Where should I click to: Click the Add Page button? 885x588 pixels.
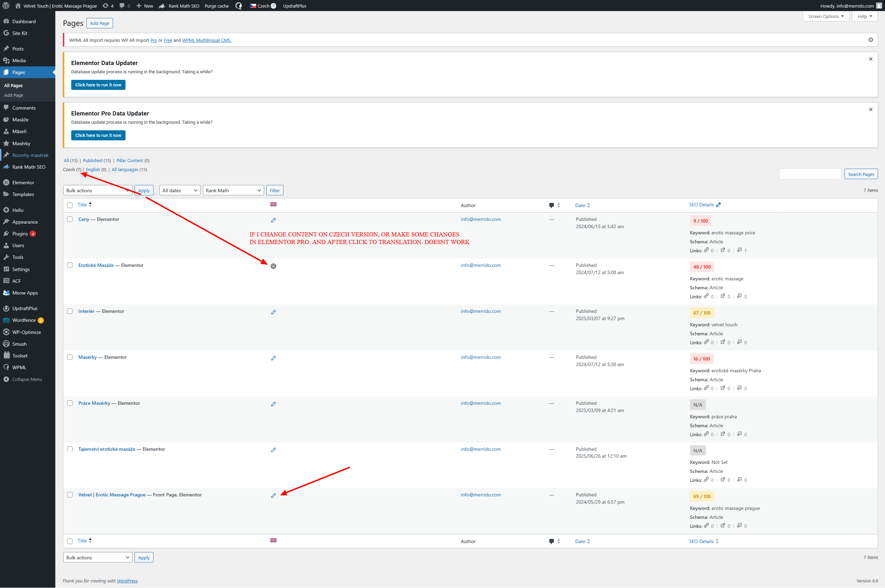(x=99, y=23)
